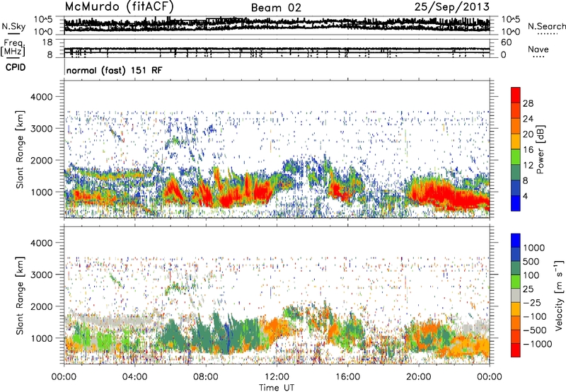The width and height of the screenshot is (566, 392).
Task: Click the 'Freq. [MHz]' axis label
Action: 13,48
